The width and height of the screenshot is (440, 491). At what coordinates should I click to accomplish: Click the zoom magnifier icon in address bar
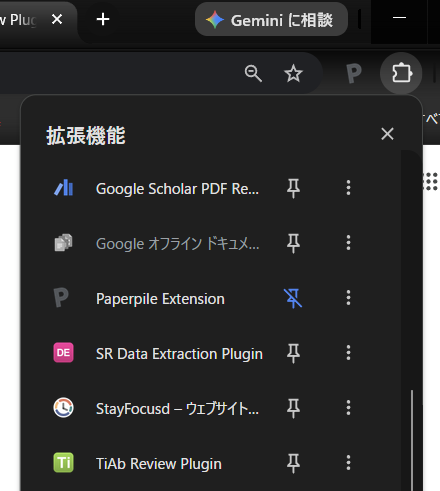(253, 73)
